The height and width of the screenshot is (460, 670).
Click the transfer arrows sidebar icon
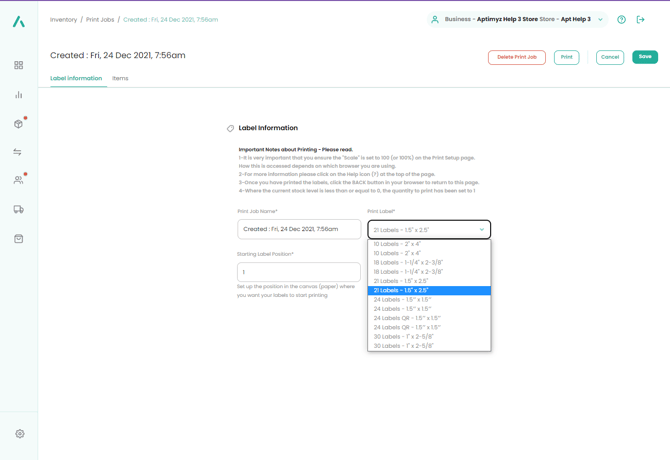click(18, 152)
